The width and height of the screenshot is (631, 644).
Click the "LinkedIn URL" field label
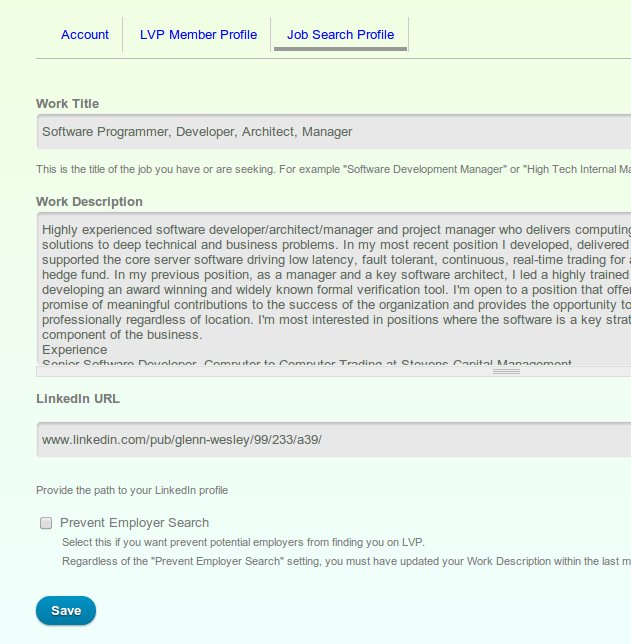pyautogui.click(x=78, y=399)
